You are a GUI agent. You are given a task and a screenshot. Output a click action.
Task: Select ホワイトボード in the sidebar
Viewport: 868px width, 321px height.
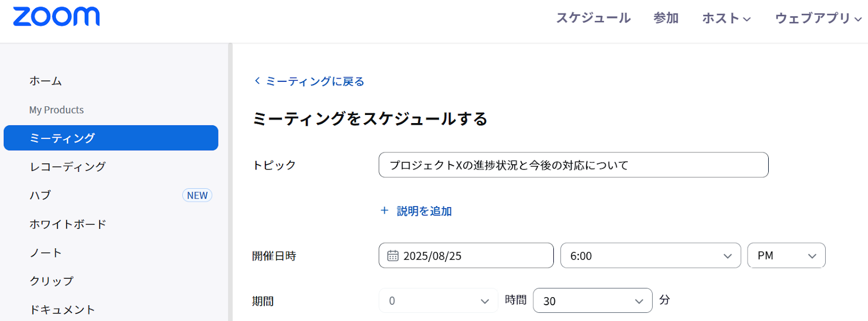68,224
